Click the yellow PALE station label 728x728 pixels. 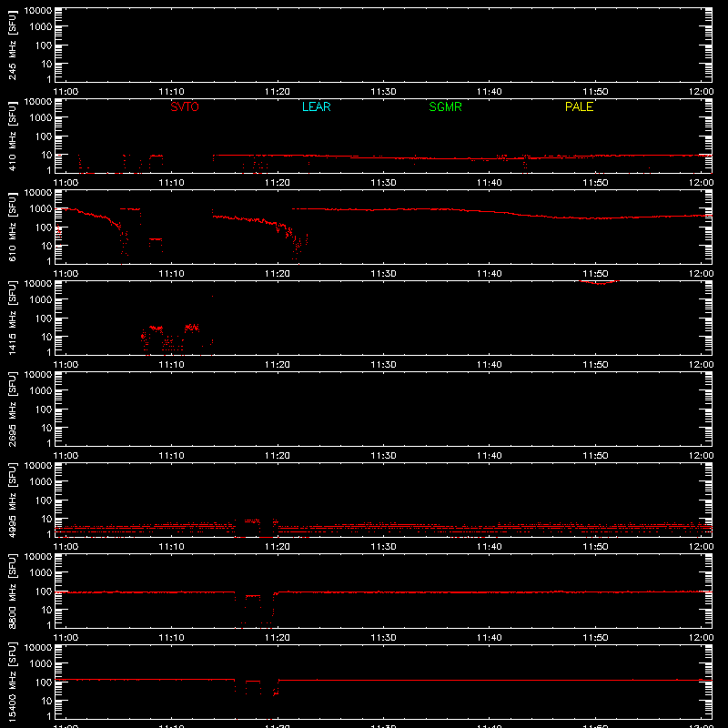pyautogui.click(x=579, y=106)
